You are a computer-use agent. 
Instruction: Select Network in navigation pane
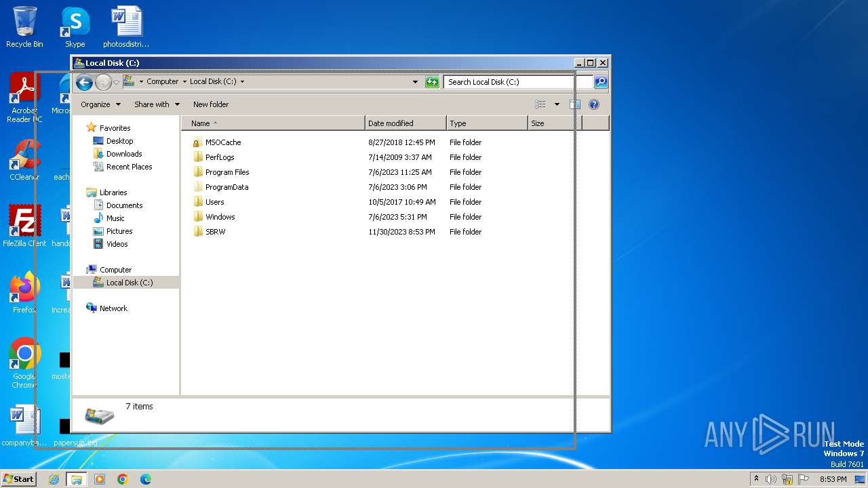(113, 308)
